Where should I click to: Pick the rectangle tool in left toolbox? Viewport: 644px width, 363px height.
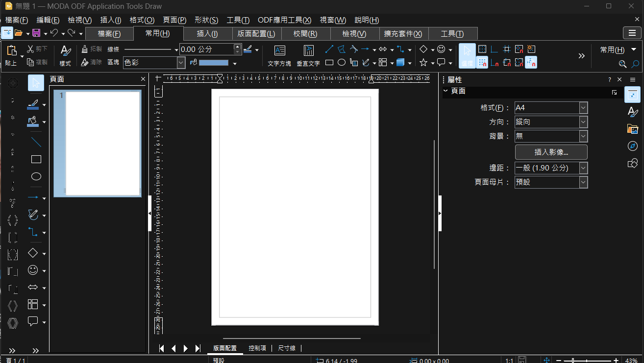pyautogui.click(x=36, y=159)
